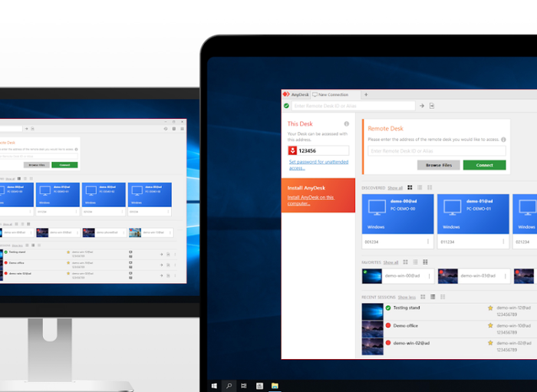Open a new tab with the plus button
Image resolution: width=537 pixels, height=392 pixels.
[366, 94]
